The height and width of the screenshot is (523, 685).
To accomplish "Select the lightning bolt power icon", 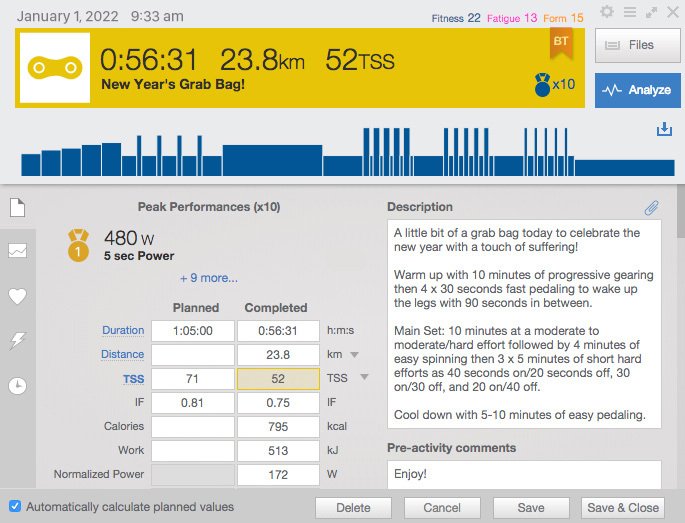I will point(17,341).
